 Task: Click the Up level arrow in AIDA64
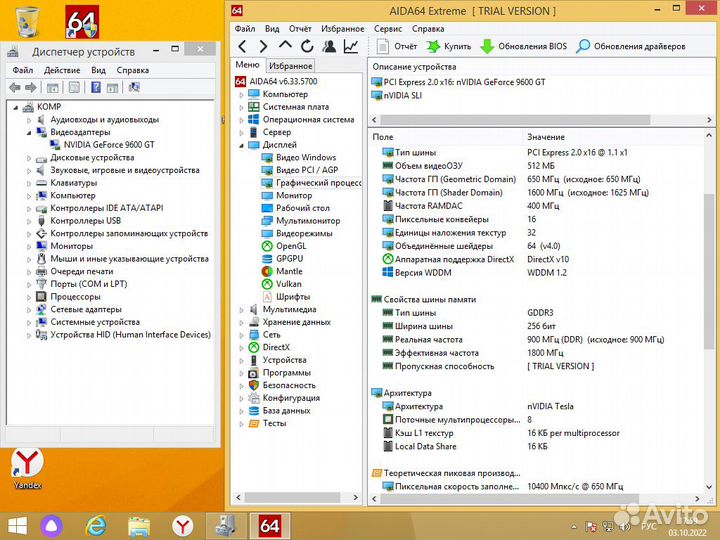pyautogui.click(x=285, y=46)
